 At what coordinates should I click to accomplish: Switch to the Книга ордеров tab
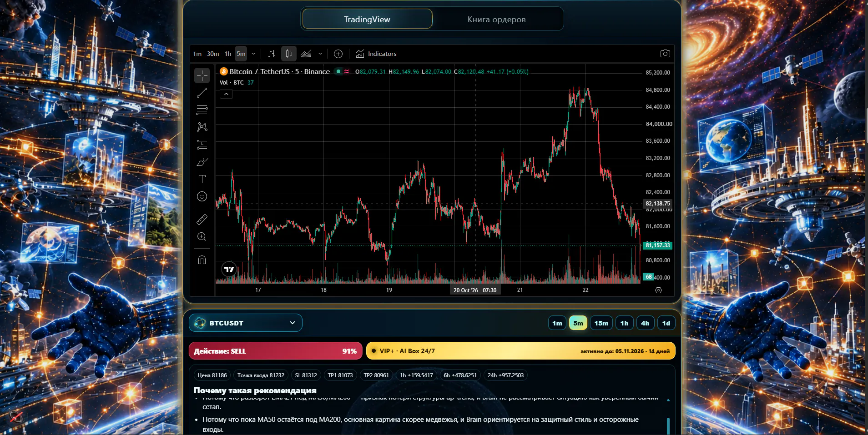tap(497, 19)
